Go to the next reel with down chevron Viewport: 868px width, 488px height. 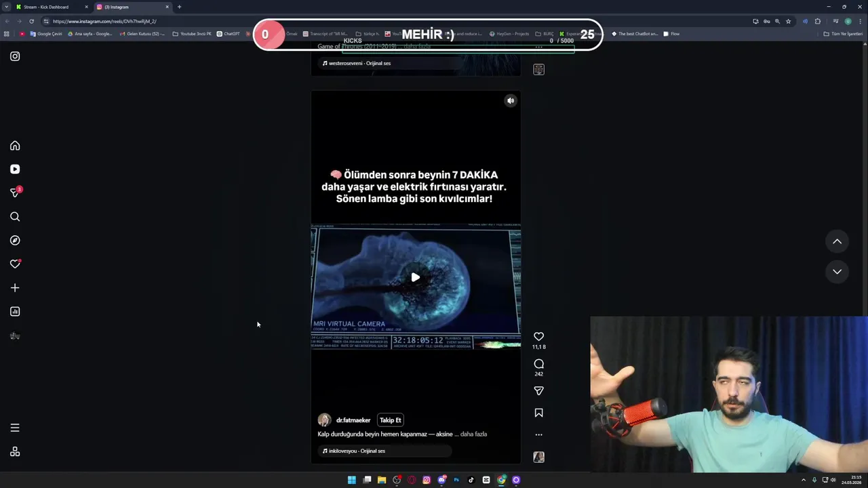coord(837,271)
